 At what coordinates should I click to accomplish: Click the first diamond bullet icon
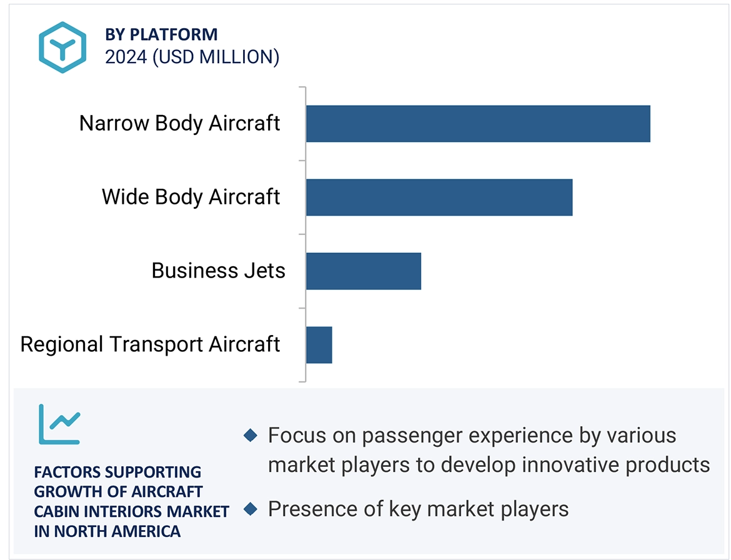click(251, 435)
